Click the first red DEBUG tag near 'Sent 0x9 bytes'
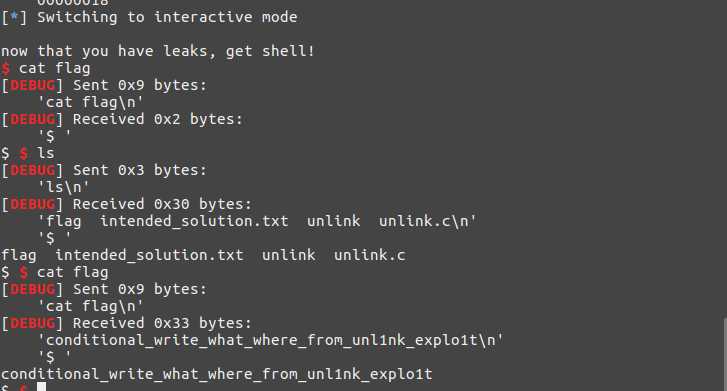This screenshot has height=391, width=727. tap(32, 85)
